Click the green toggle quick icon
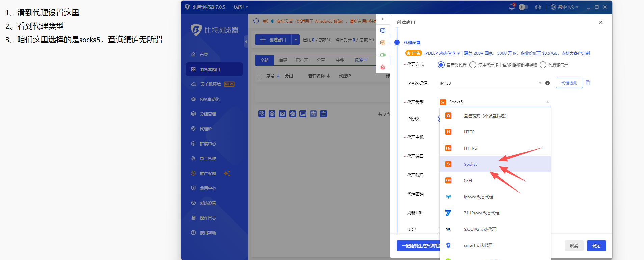 coord(383,55)
